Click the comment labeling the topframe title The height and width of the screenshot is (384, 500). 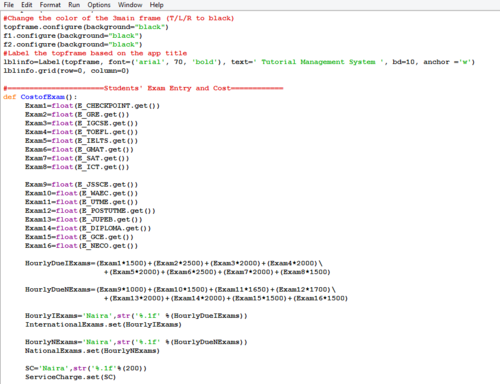(x=95, y=53)
